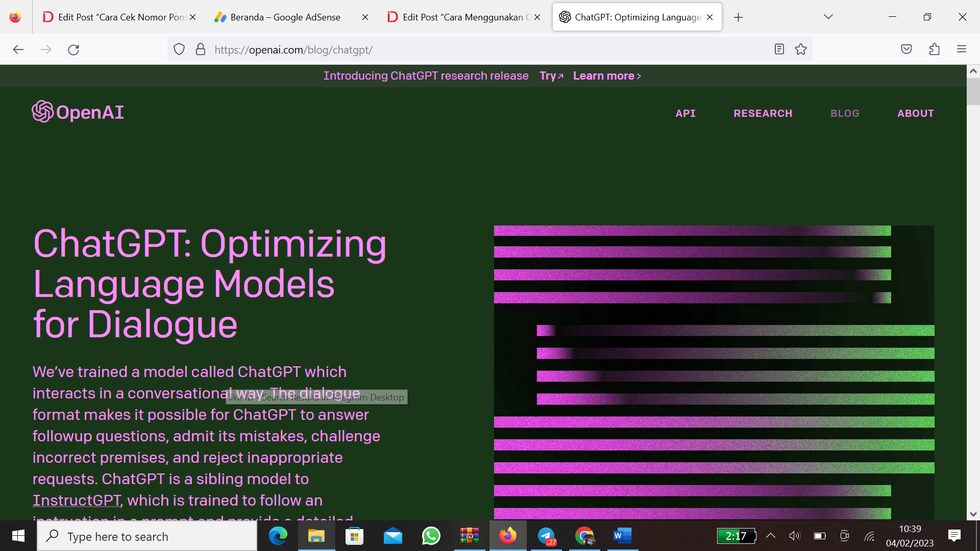
Task: Bookmark this page with the star icon
Action: [x=801, y=49]
